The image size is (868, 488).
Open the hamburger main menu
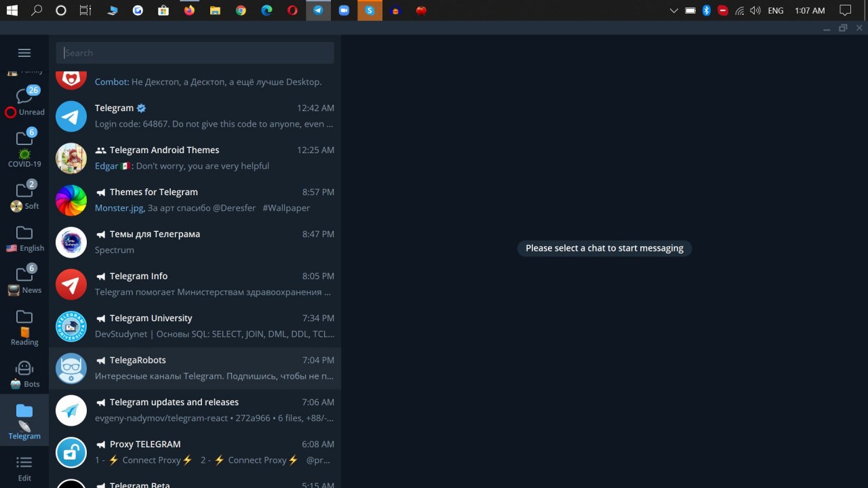24,53
